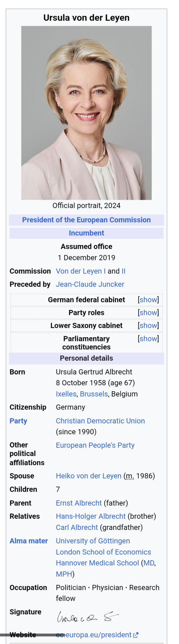Open Heiko von der Leyen link
179x644 pixels.
[x=89, y=476]
